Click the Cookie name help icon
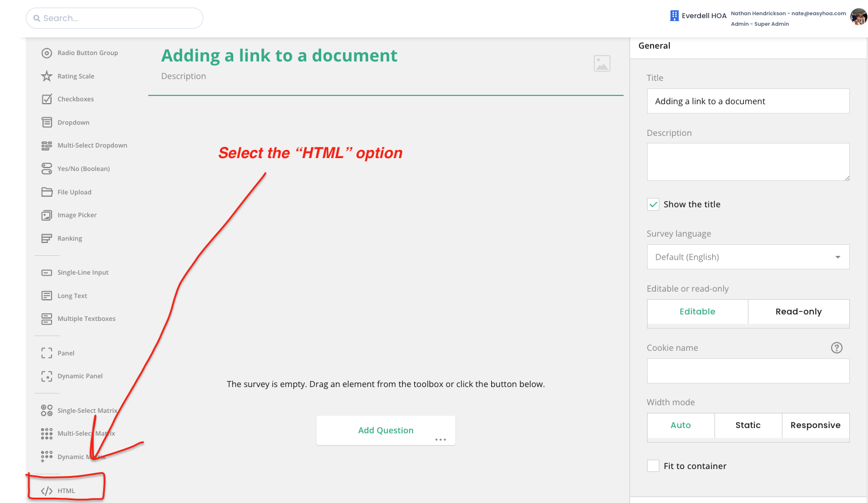This screenshot has width=868, height=503. pyautogui.click(x=836, y=348)
